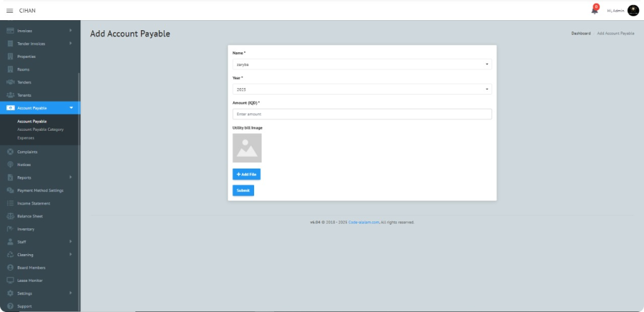Expand the Tender Invoices submenu
The image size is (644, 312).
tap(70, 43)
